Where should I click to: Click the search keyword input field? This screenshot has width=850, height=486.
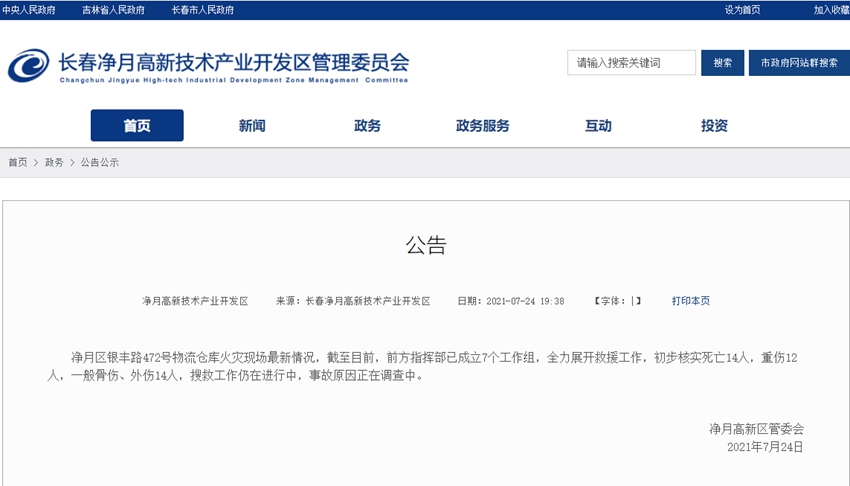(x=631, y=63)
